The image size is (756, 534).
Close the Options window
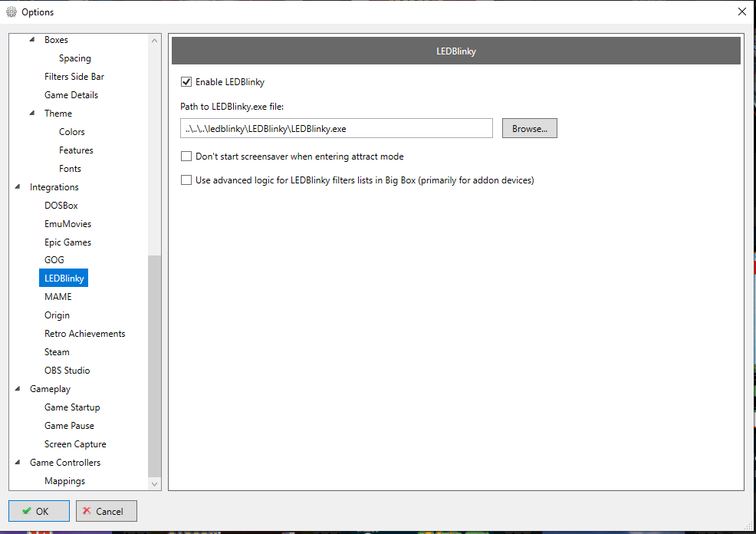click(742, 12)
